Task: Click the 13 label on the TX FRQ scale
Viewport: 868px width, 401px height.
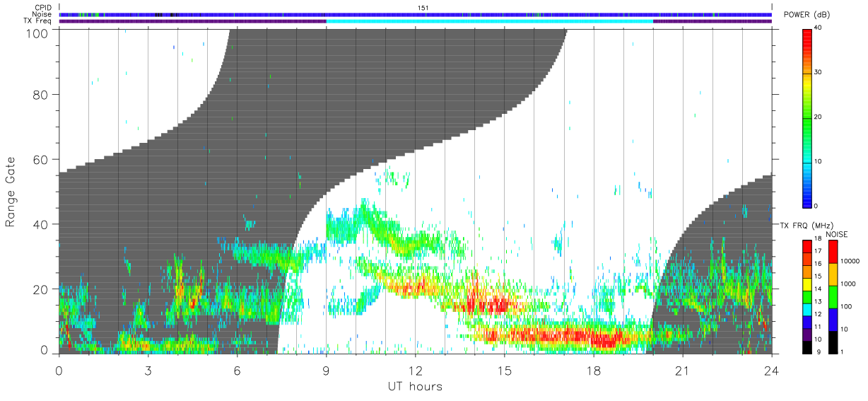Action: click(x=819, y=301)
